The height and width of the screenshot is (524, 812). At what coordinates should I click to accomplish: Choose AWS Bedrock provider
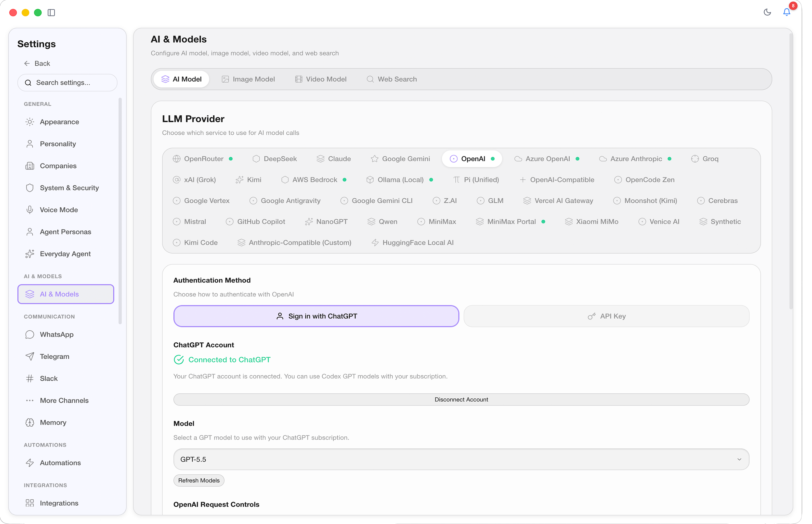314,180
